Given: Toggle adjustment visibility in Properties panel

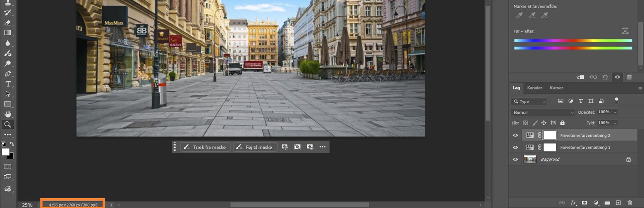Looking at the screenshot, I should [x=617, y=77].
